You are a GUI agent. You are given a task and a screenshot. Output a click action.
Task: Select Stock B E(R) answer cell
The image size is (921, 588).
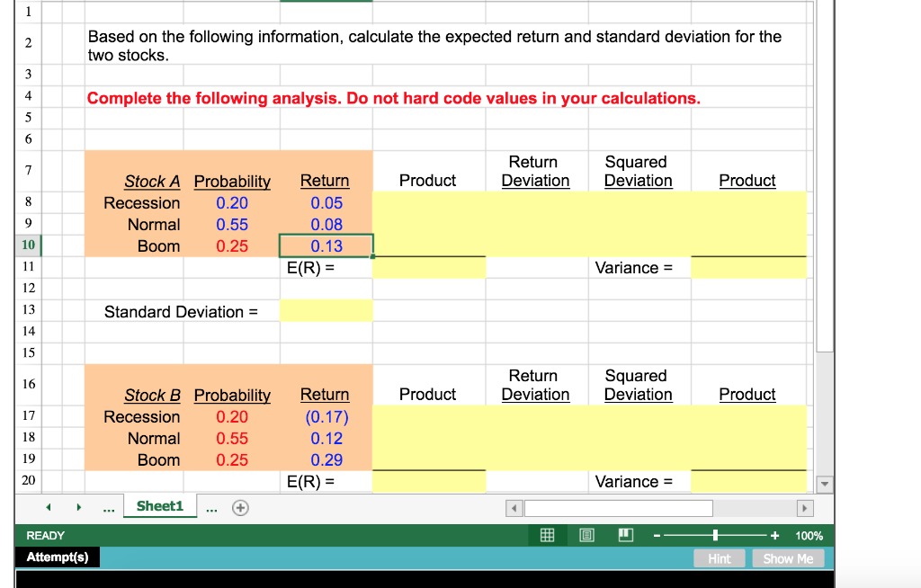click(429, 482)
